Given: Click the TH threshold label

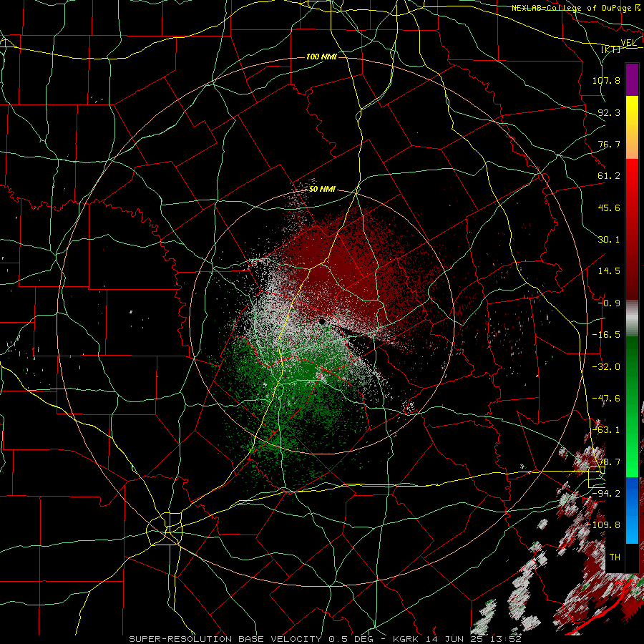Looking at the screenshot, I should click(x=615, y=557).
